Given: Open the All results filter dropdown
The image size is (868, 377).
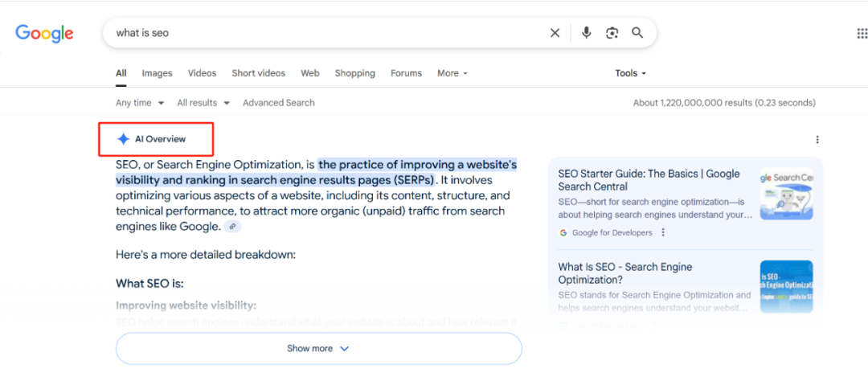Looking at the screenshot, I should click(x=203, y=103).
